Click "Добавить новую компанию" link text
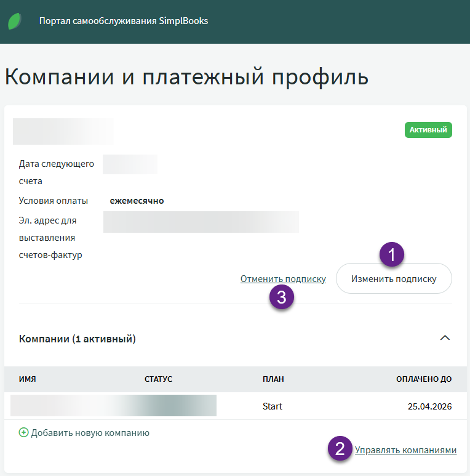470x476 pixels. coord(90,433)
